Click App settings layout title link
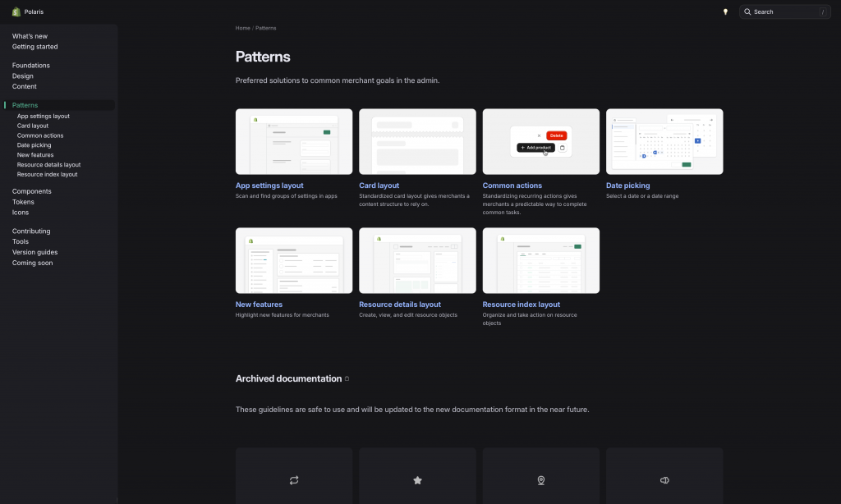841x504 pixels. 269,186
